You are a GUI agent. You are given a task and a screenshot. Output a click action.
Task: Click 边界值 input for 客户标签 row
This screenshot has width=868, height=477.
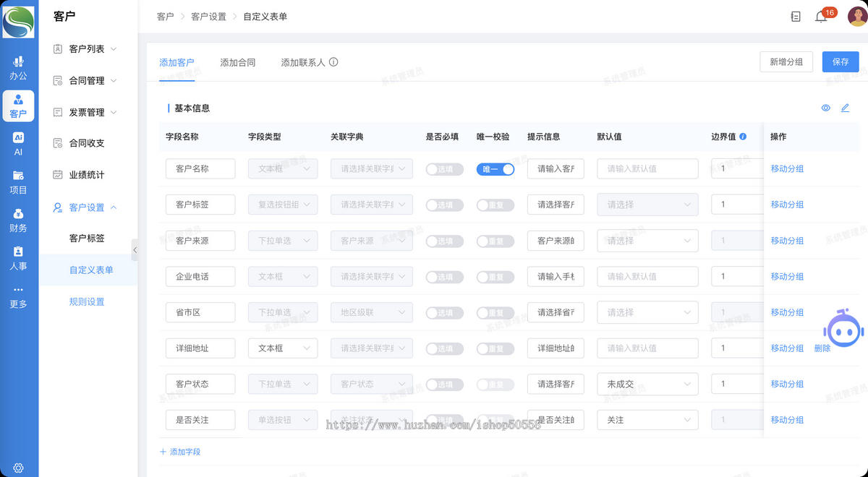[737, 205]
